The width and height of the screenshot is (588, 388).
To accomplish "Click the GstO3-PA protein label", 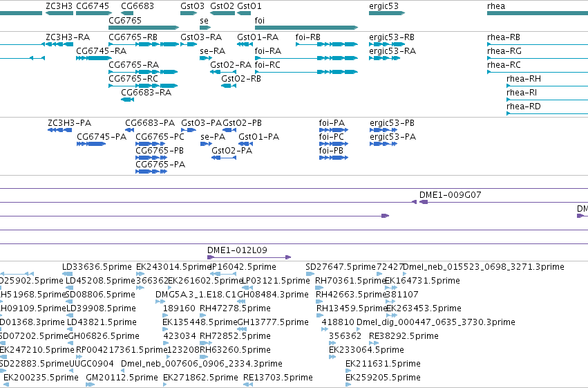I will (201, 123).
